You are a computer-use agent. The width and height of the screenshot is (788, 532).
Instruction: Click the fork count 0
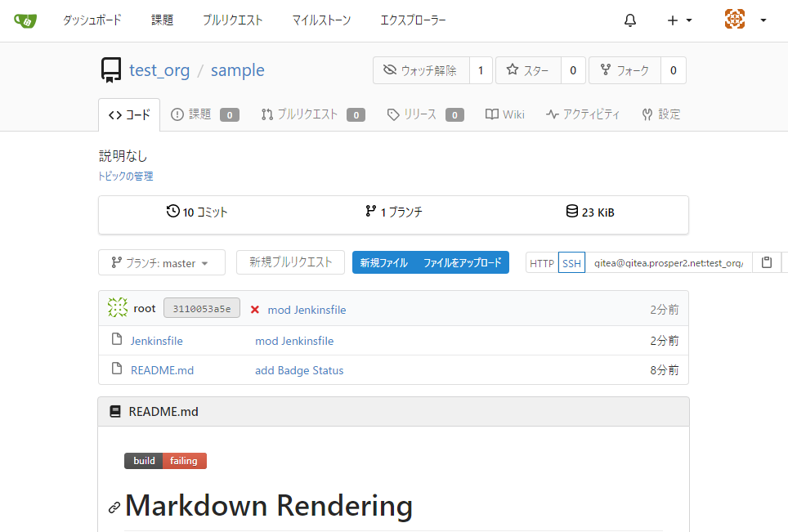tap(674, 70)
